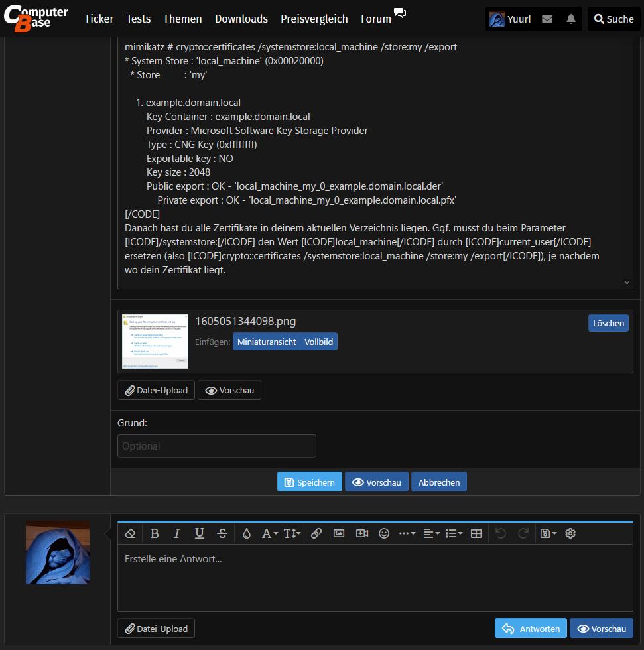This screenshot has height=650, width=644.
Task: Open the Suche search button
Action: click(613, 19)
